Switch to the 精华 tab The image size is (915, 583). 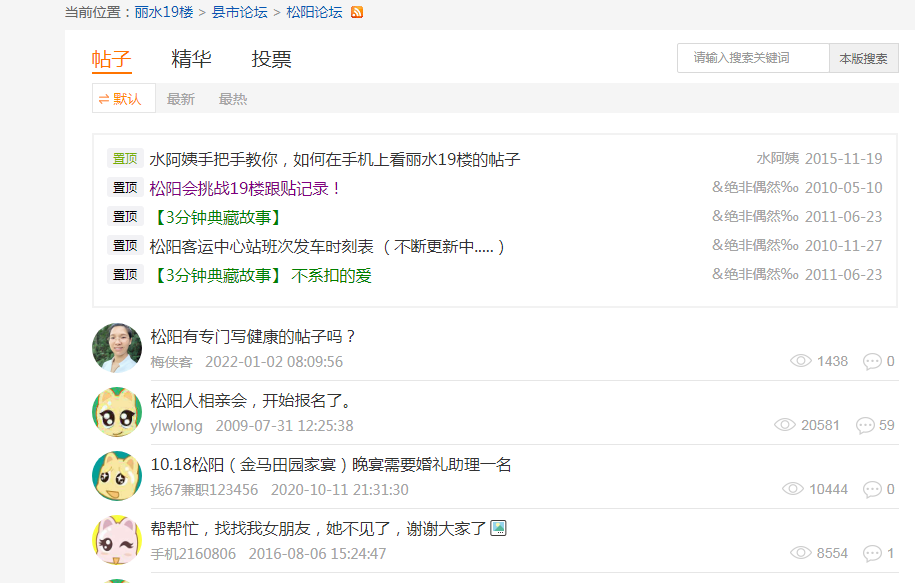(x=191, y=59)
